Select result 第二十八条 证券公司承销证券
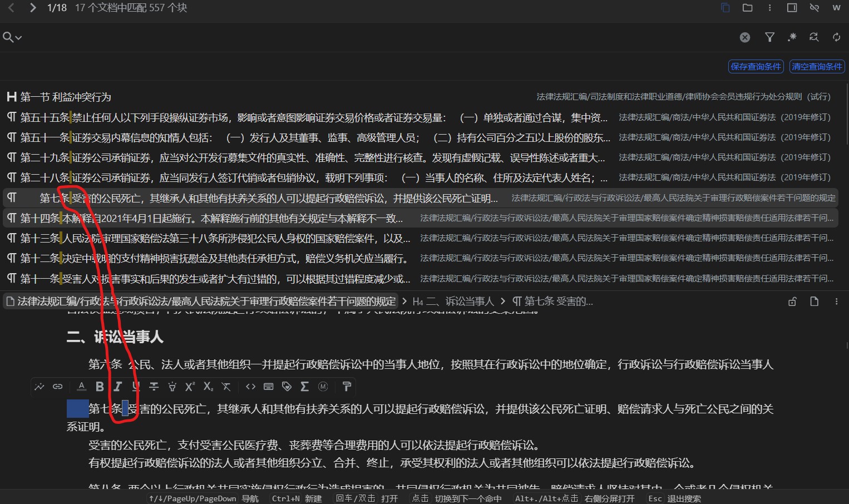Image resolution: width=849 pixels, height=504 pixels. click(421, 177)
